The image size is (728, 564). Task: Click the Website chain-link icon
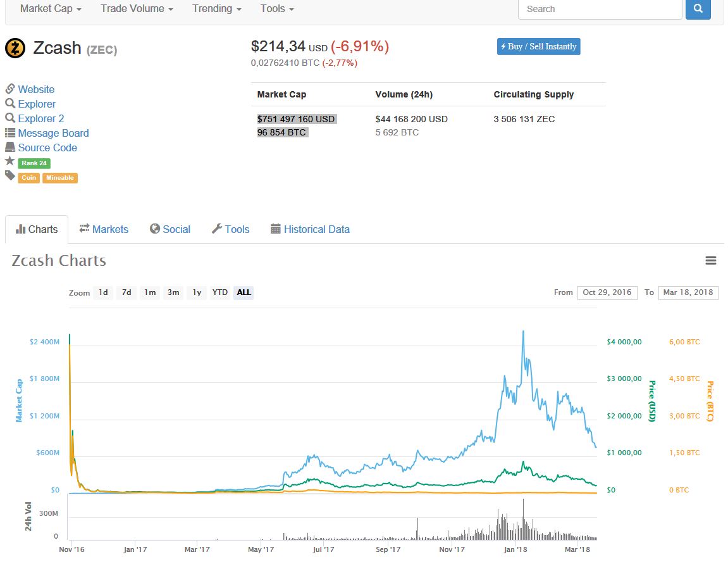coord(10,89)
